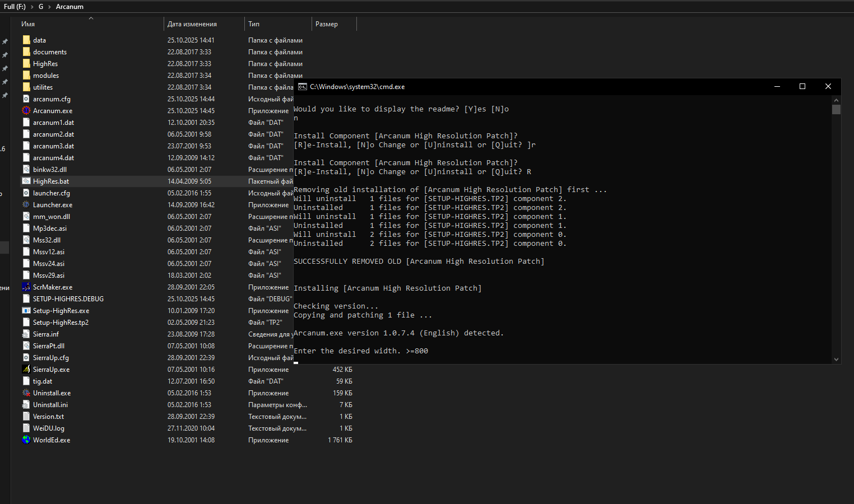The width and height of the screenshot is (854, 504).
Task: Click the Arcanum breadcrumb in address bar
Action: [69, 7]
